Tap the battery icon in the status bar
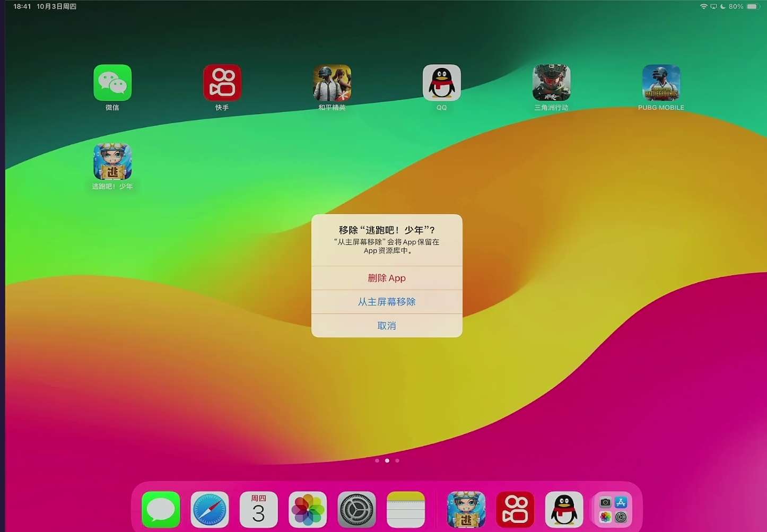Viewport: 767px width, 532px height. click(753, 6)
